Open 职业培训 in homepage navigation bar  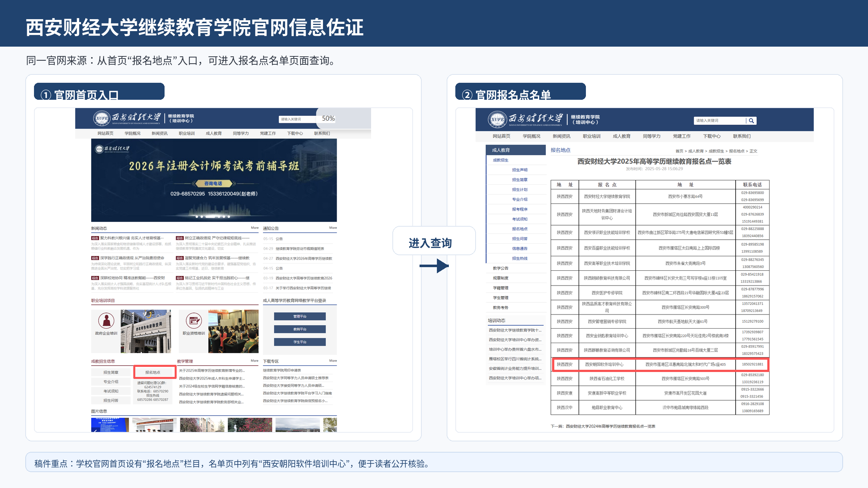[187, 133]
